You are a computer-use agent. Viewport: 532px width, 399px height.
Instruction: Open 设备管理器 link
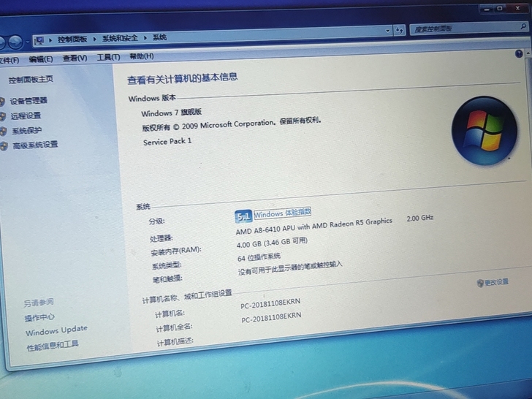pyautogui.click(x=28, y=101)
